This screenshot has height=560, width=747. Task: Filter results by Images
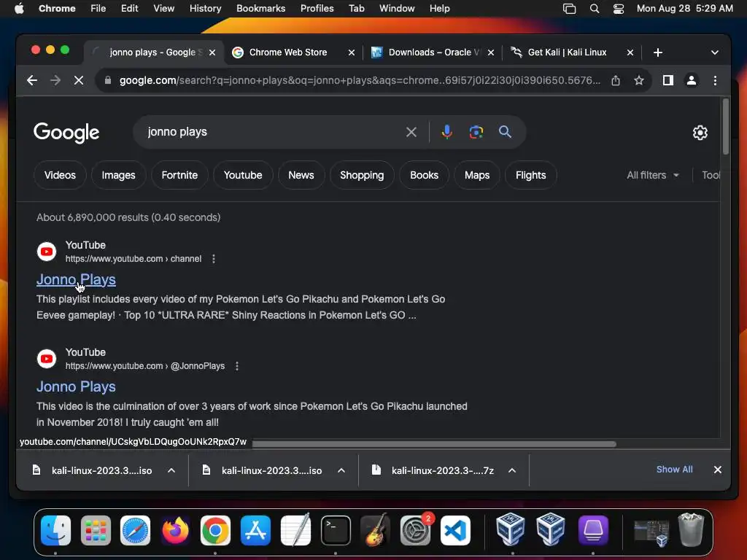point(118,175)
